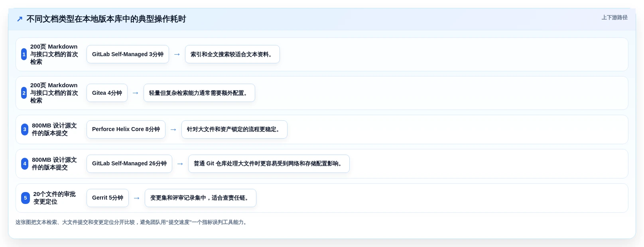
Task: Open the note 变更集和评审记录集中，适合查责任链
Action: coord(201,198)
